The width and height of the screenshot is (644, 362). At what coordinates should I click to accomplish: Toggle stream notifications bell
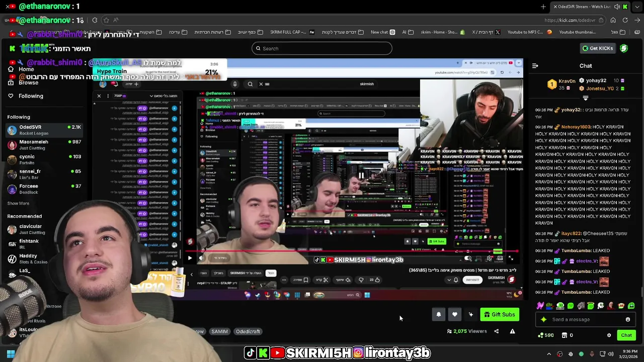pyautogui.click(x=439, y=315)
